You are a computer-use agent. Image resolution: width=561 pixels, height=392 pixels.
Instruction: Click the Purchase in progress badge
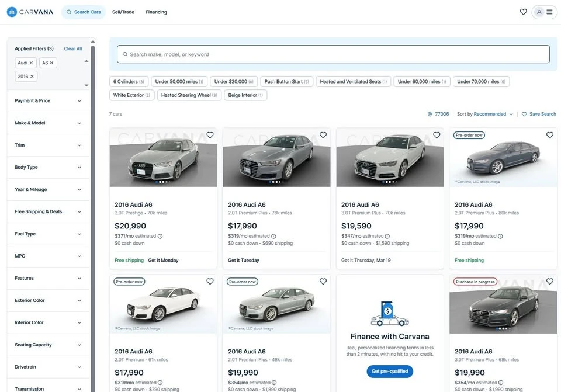475,282
